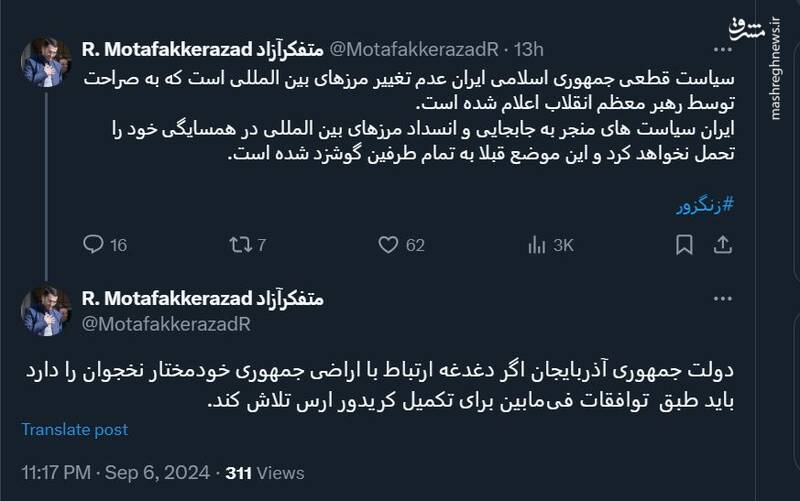Open the 311 Views count
Viewport: 800px width, 501px height.
264,471
